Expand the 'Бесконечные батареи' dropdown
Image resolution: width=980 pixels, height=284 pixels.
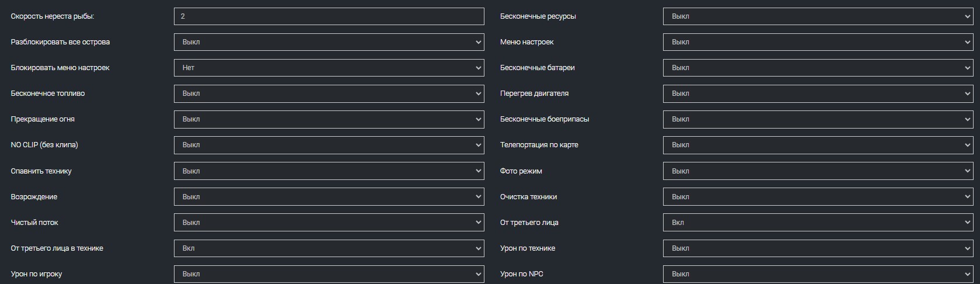pyautogui.click(x=818, y=68)
